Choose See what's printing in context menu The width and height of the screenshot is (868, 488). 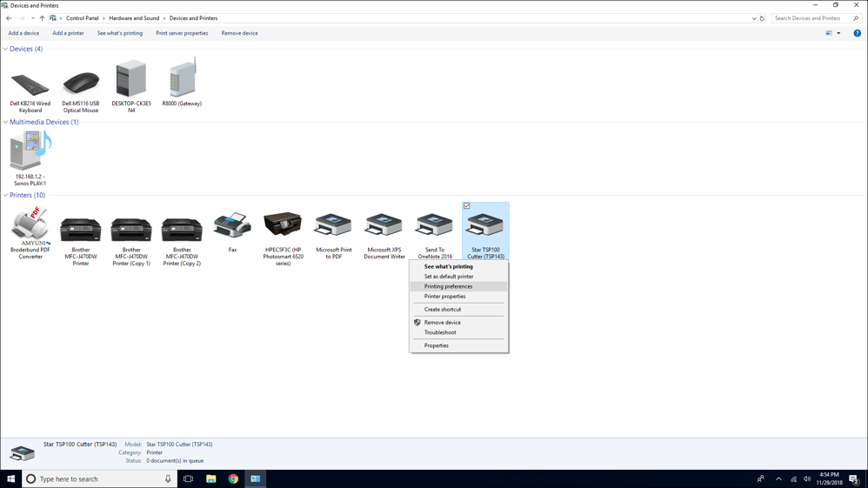[449, 266]
